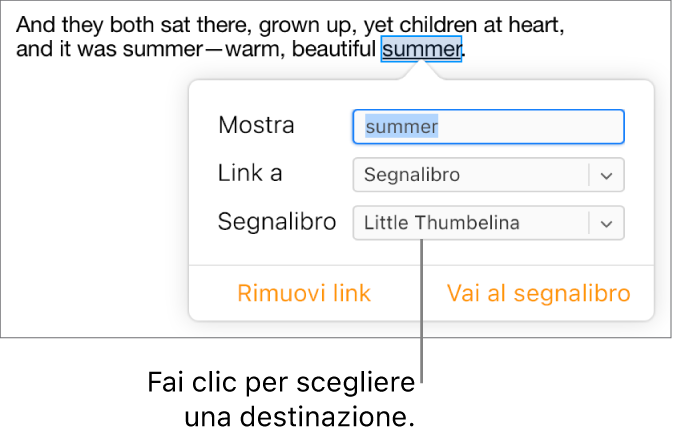
Task: Click the Mostra text input field
Action: pyautogui.click(x=488, y=127)
